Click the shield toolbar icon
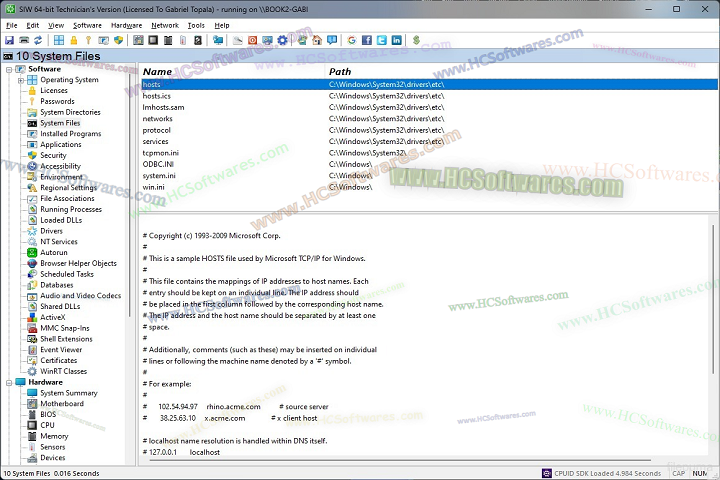 118,40
